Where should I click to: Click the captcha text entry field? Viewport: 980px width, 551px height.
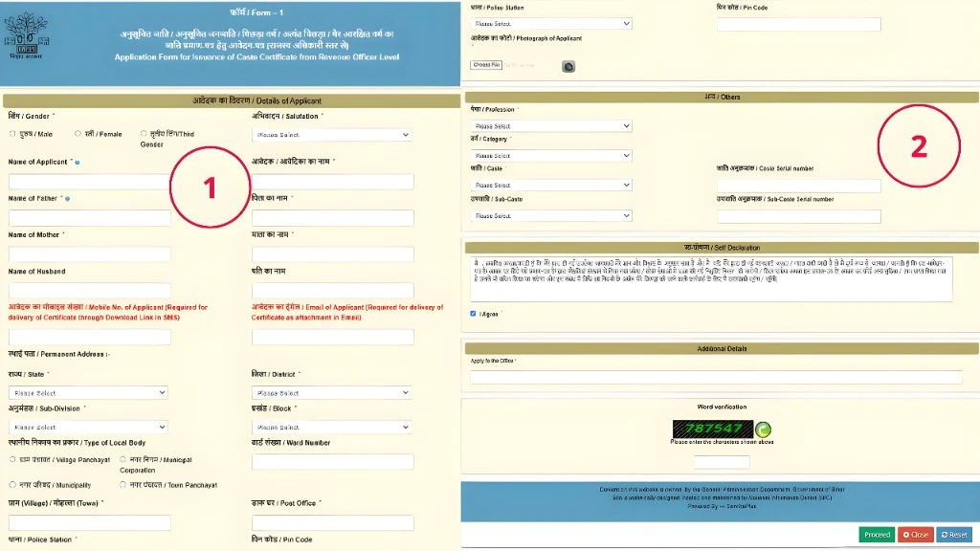[x=721, y=462]
